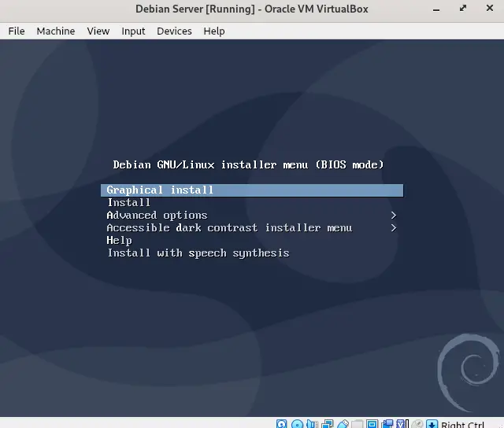Screen dimensions: 504x428
Task: Open the Devices menu
Action: pyautogui.click(x=174, y=31)
